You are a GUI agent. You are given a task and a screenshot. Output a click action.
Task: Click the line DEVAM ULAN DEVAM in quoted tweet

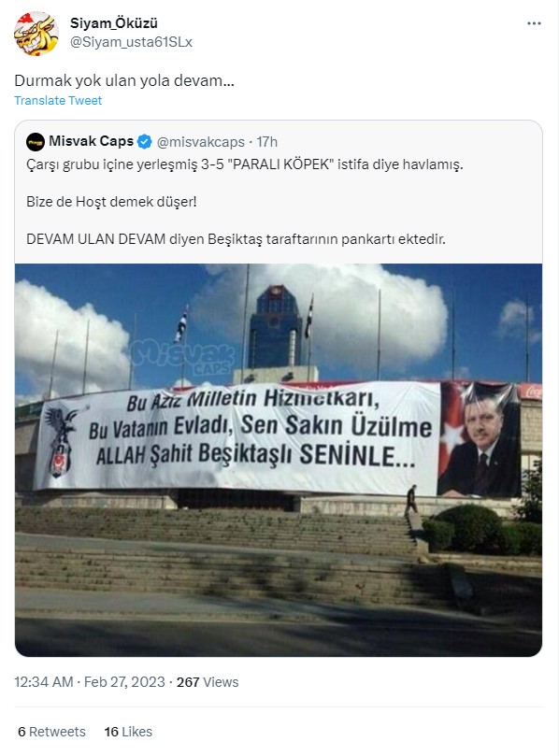pyautogui.click(x=236, y=239)
